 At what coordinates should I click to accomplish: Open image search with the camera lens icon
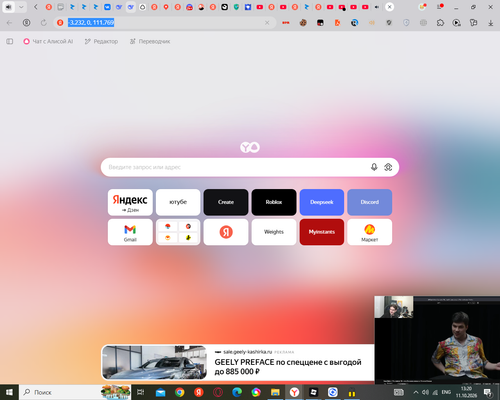pyautogui.click(x=388, y=167)
